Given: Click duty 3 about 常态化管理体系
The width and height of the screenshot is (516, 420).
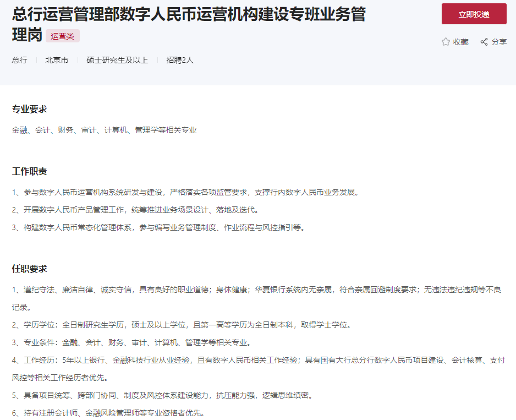Looking at the screenshot, I should (158, 227).
